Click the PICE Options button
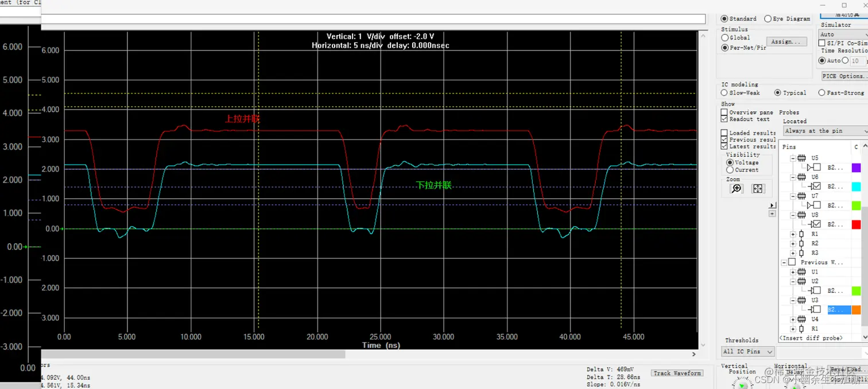Viewport: 868px width, 389px height. 844,76
